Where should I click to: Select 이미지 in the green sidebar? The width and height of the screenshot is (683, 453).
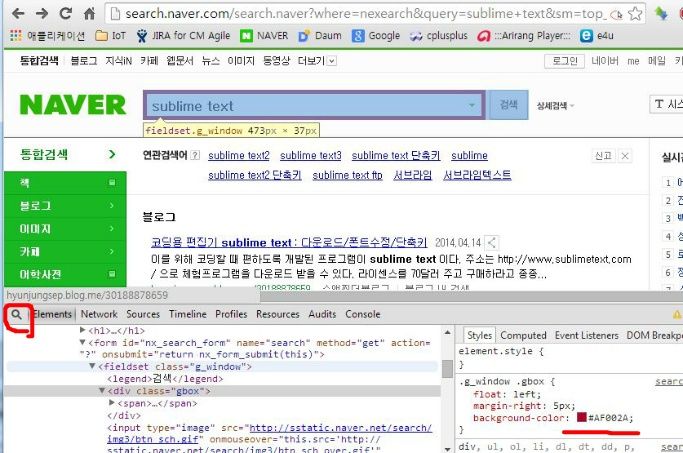click(65, 229)
